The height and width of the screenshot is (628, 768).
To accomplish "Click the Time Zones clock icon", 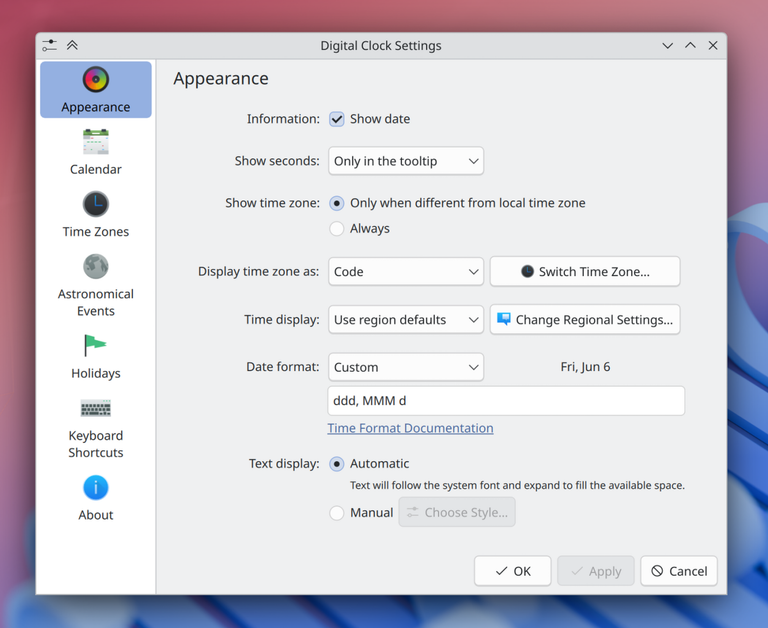I will coord(96,204).
